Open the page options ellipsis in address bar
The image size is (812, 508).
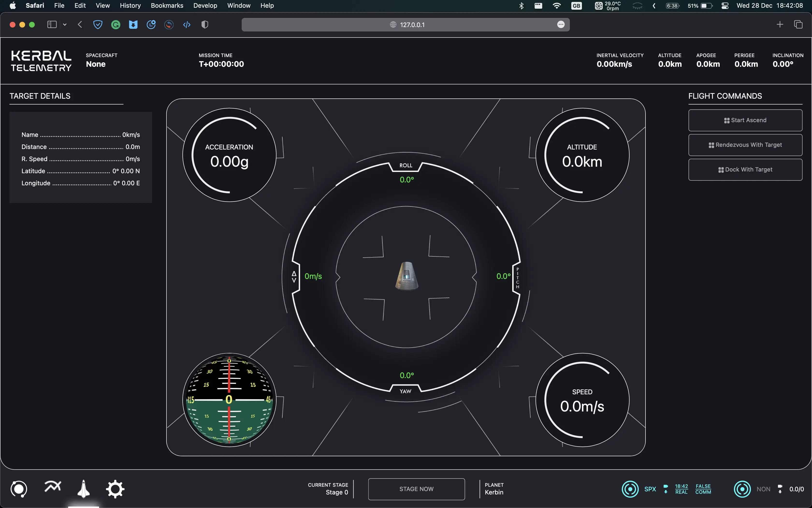coord(561,24)
